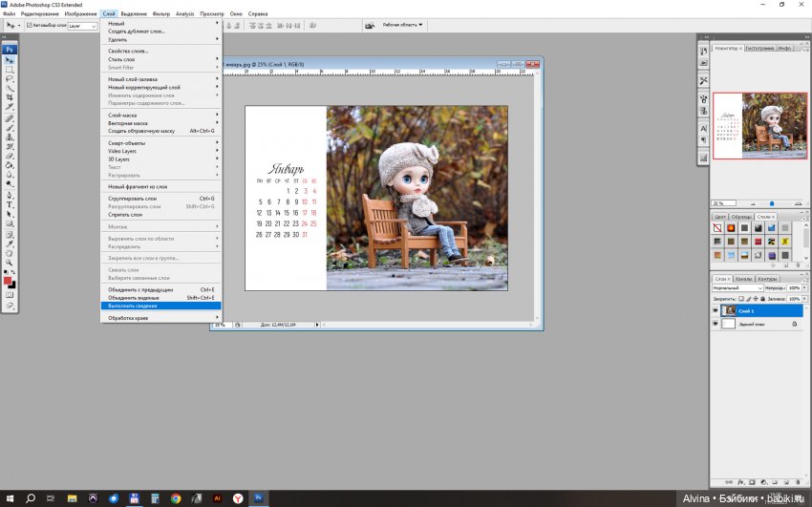Toggle the Auto-select layer checkbox
The width and height of the screenshot is (812, 507).
point(29,26)
